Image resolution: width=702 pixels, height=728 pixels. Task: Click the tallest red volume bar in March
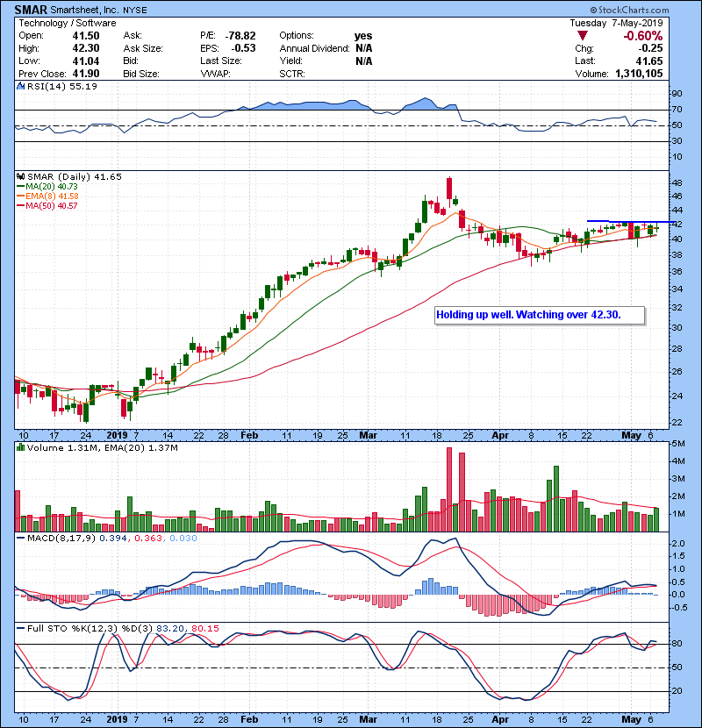tap(449, 489)
